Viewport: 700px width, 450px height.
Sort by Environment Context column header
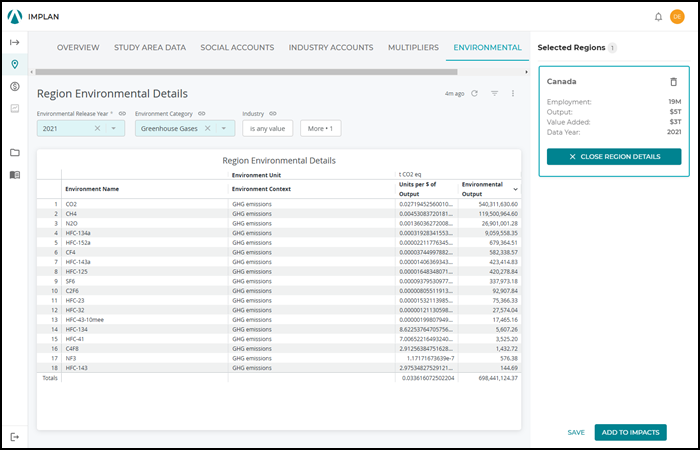tap(261, 189)
